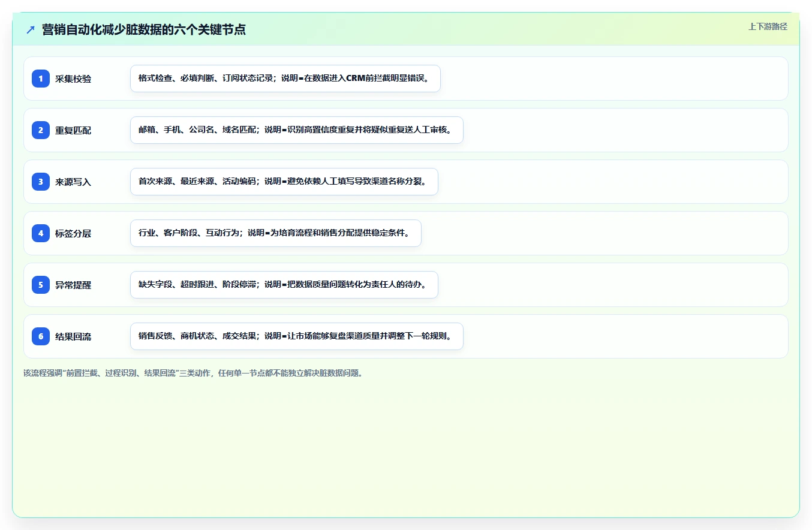Click the description box starting 缺失字段、超时跟进
This screenshot has width=812, height=530.
point(284,285)
